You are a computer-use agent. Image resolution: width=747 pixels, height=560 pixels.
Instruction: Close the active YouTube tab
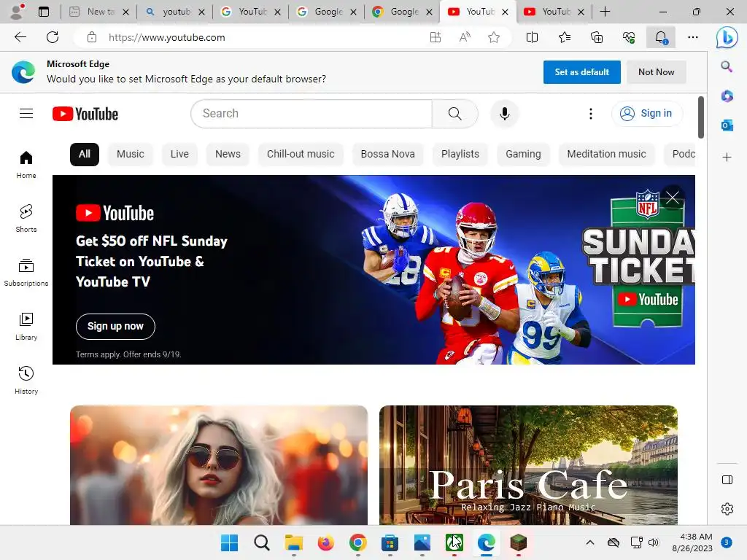click(x=505, y=12)
